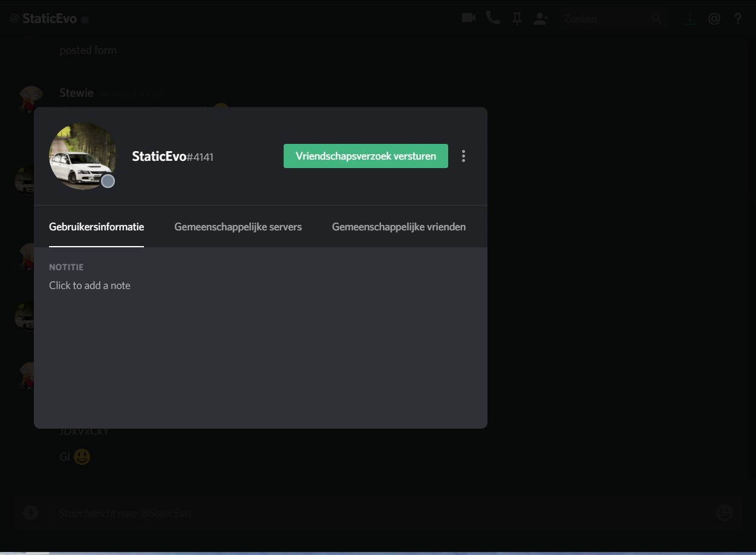Click the NOTITIE heading label
756x555 pixels.
[67, 267]
